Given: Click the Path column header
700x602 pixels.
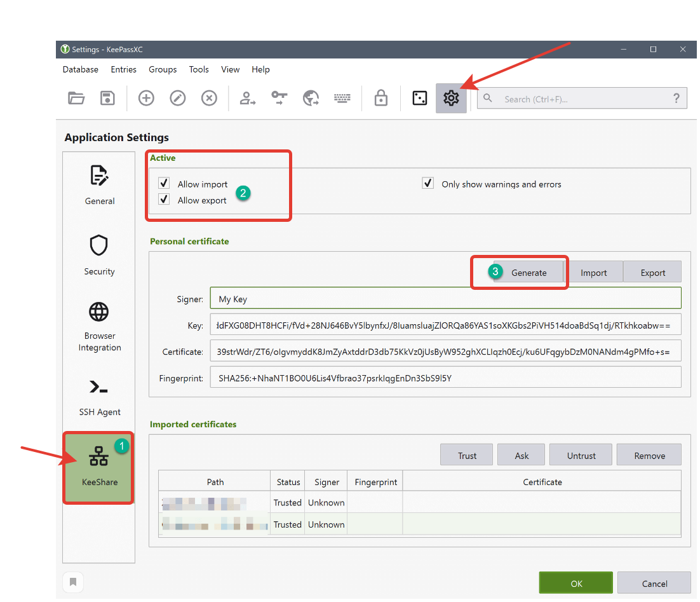Looking at the screenshot, I should [x=215, y=481].
